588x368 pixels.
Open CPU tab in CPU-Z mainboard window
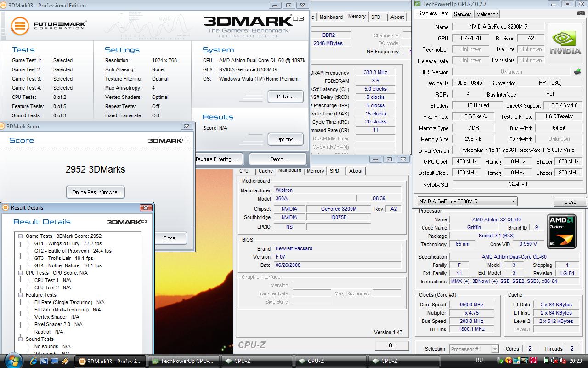[x=244, y=171]
